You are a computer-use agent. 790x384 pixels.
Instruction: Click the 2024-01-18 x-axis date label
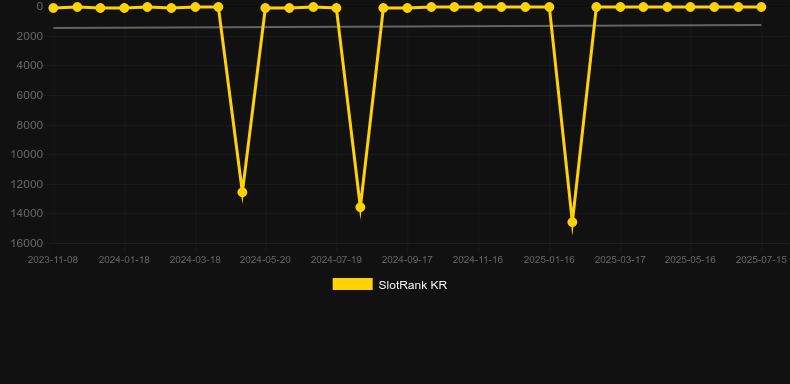pyautogui.click(x=124, y=260)
